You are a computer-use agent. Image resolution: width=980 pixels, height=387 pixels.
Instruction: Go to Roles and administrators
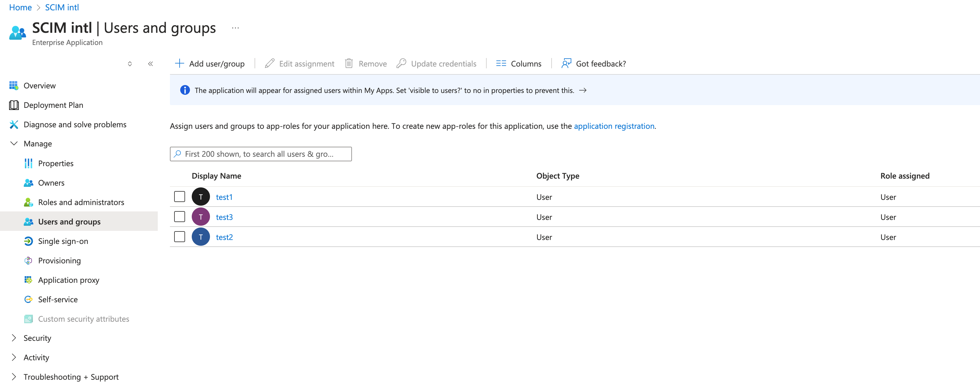pos(81,202)
